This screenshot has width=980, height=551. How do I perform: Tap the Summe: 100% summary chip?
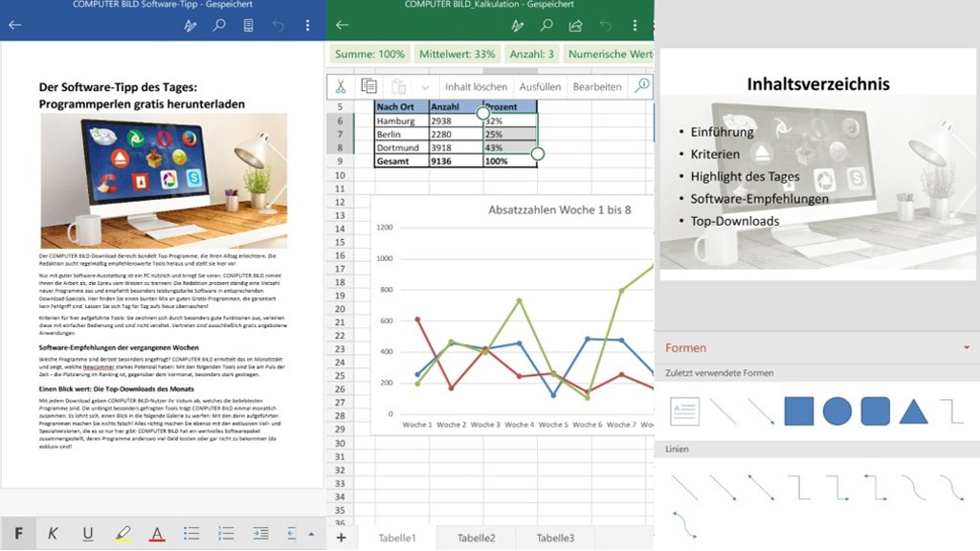coord(369,55)
